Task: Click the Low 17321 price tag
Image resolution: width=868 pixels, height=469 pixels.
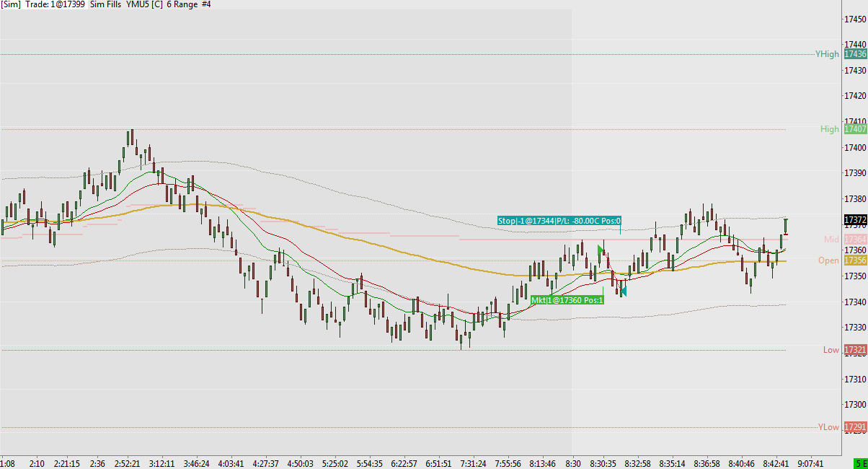Action: [855, 350]
